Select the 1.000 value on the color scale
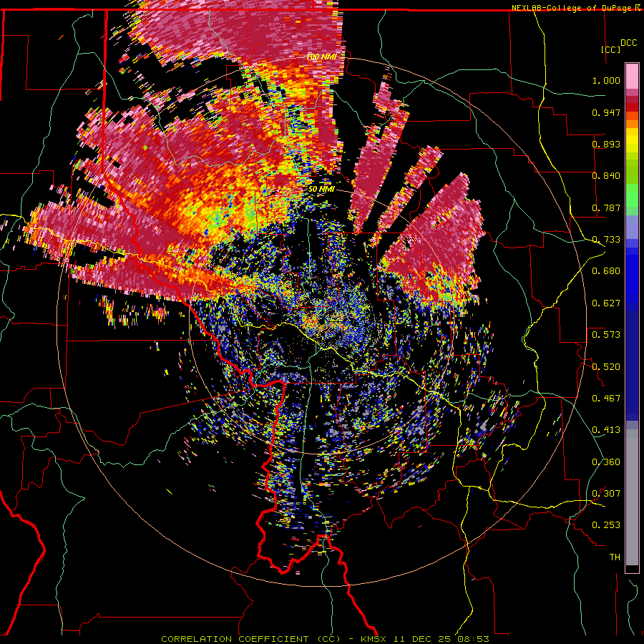 (606, 80)
